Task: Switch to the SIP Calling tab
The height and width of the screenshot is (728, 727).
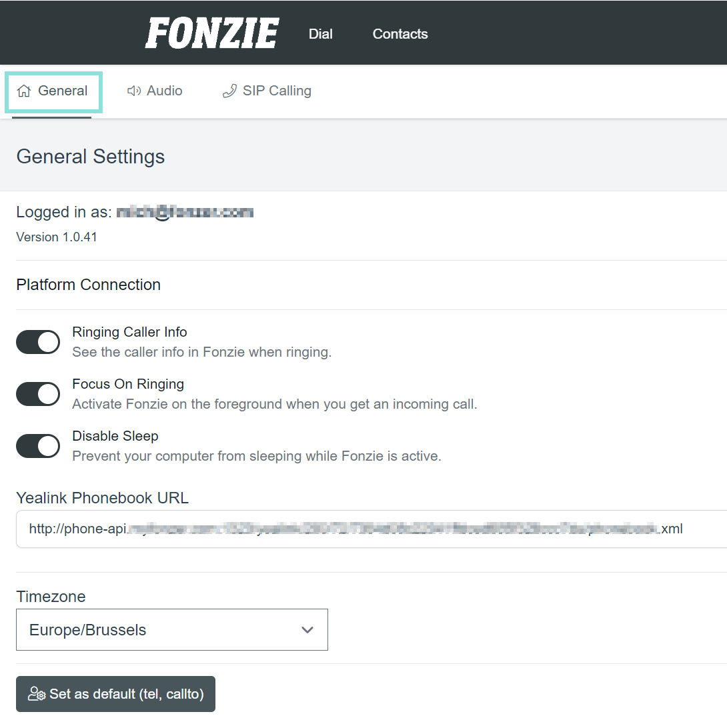Action: click(x=267, y=91)
